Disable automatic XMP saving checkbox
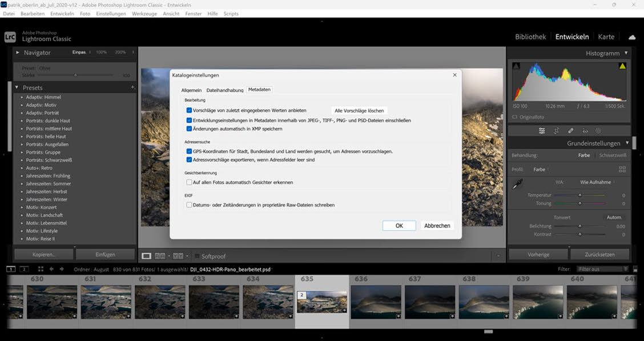The height and width of the screenshot is (341, 644). [189, 129]
